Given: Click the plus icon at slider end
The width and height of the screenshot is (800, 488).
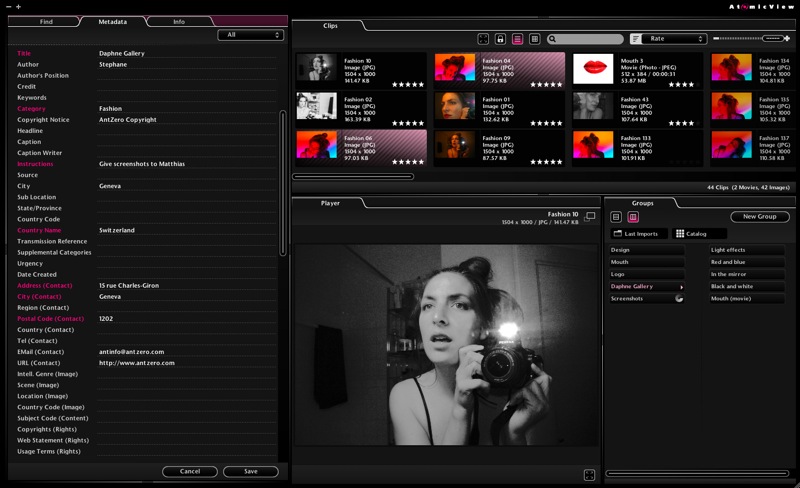Looking at the screenshot, I should (x=787, y=38).
